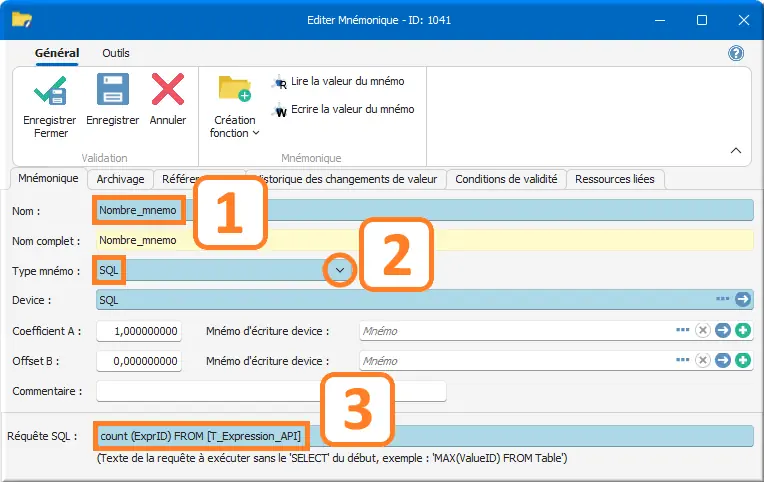Screen dimensions: 764x482
Task: Click the Annuler red cross icon
Action: 168,89
